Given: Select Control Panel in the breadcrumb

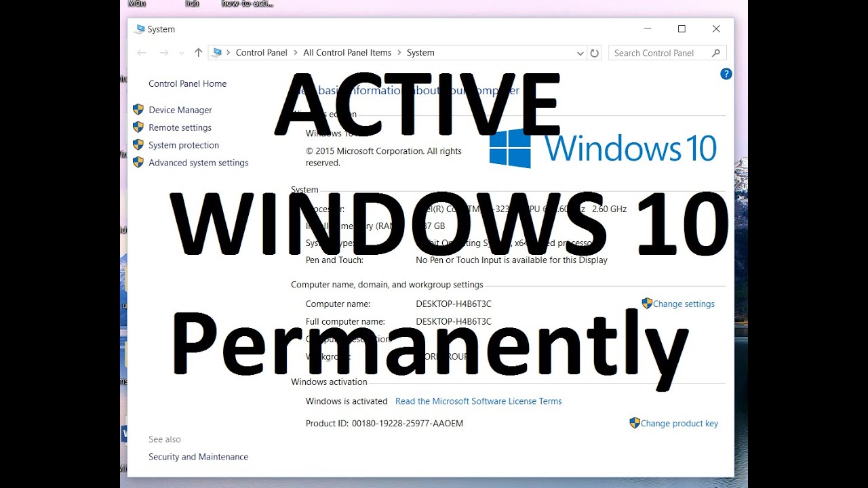Looking at the screenshot, I should coord(262,53).
